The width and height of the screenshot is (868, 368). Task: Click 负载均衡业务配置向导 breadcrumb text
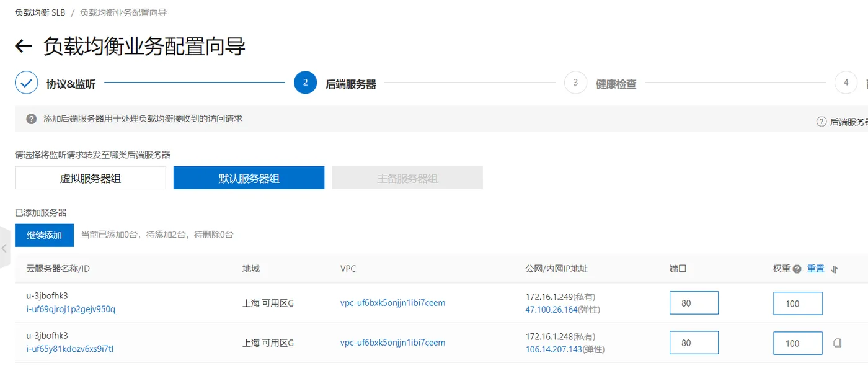click(x=123, y=12)
